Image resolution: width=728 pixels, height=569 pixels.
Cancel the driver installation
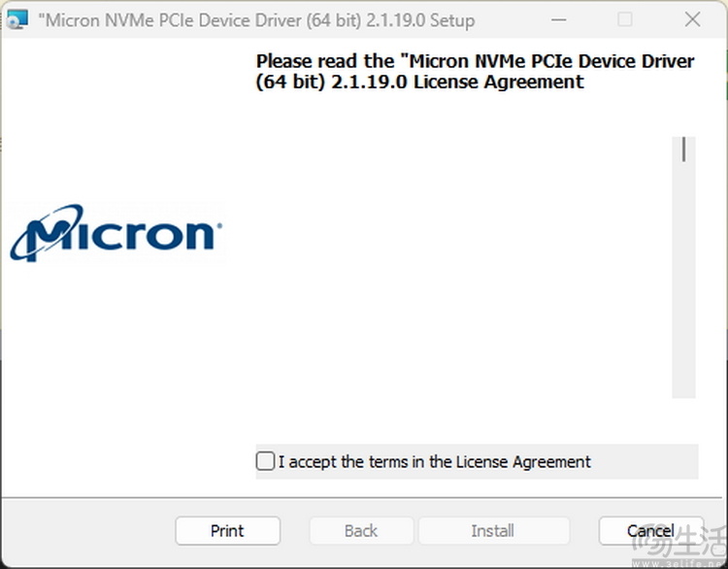(650, 530)
